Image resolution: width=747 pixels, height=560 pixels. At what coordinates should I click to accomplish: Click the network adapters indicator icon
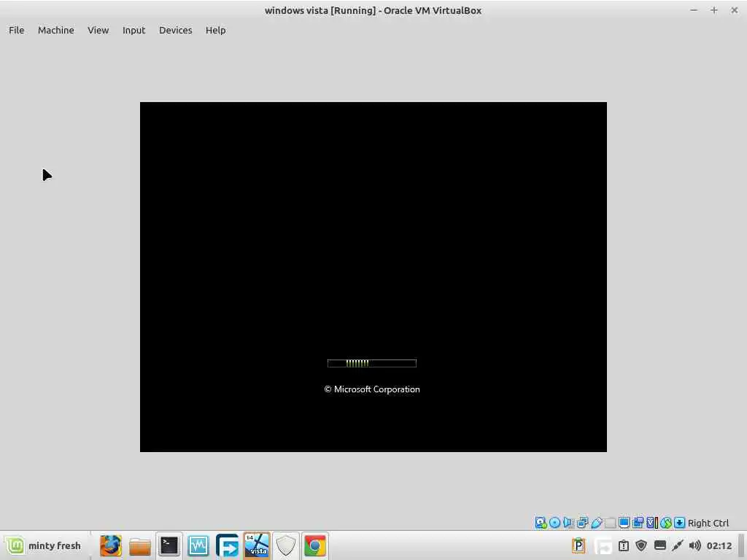(x=582, y=523)
